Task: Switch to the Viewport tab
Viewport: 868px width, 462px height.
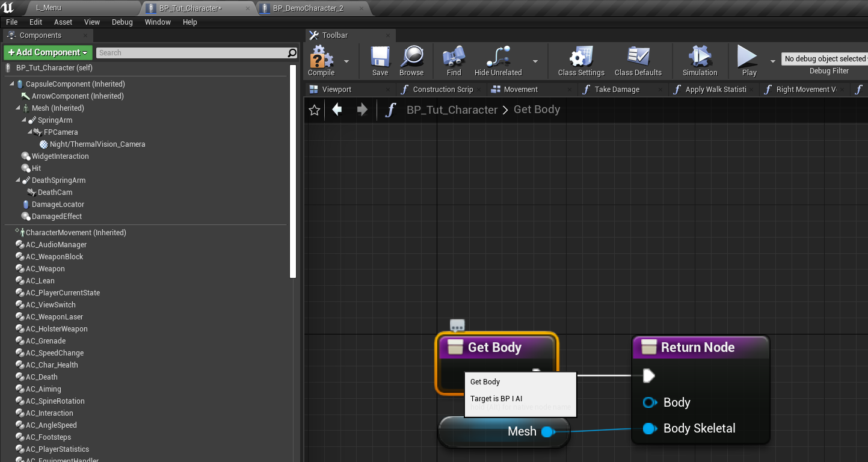Action: [350, 89]
